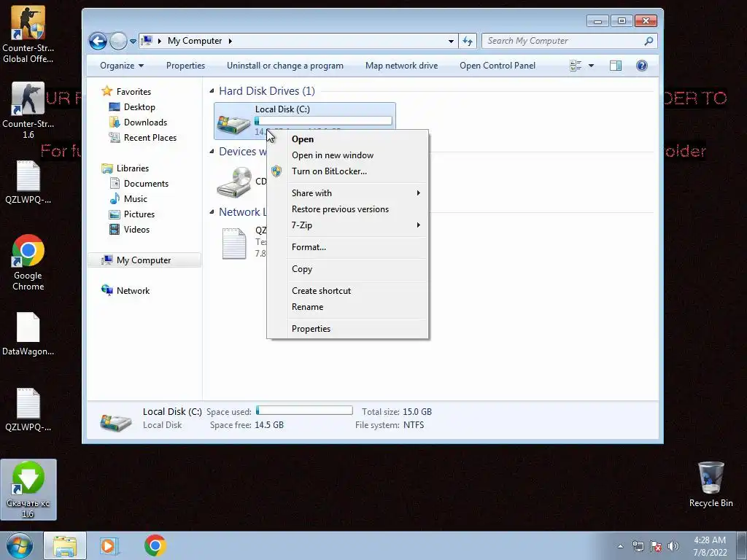Toggle the preview pane button
Image resolution: width=747 pixels, height=560 pixels.
pos(616,66)
